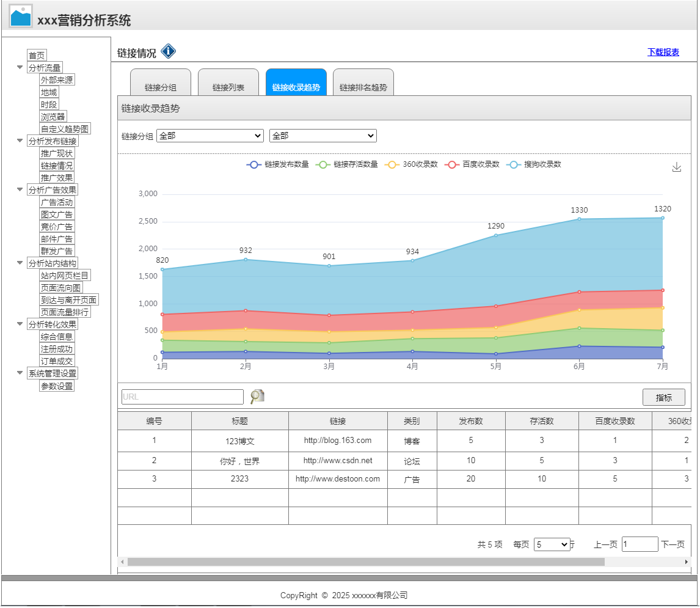Screen dimensions: 700x608
Task: Click the scrollbar right arrow
Action: 687,562
